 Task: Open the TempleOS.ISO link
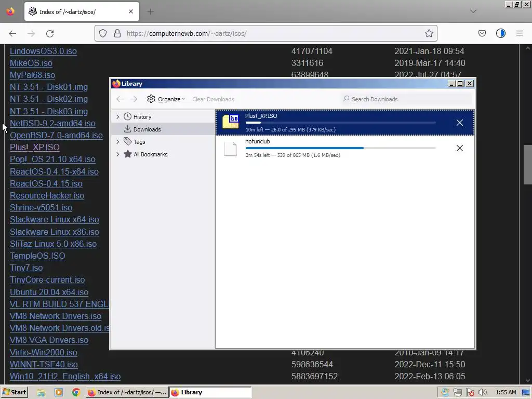37,256
